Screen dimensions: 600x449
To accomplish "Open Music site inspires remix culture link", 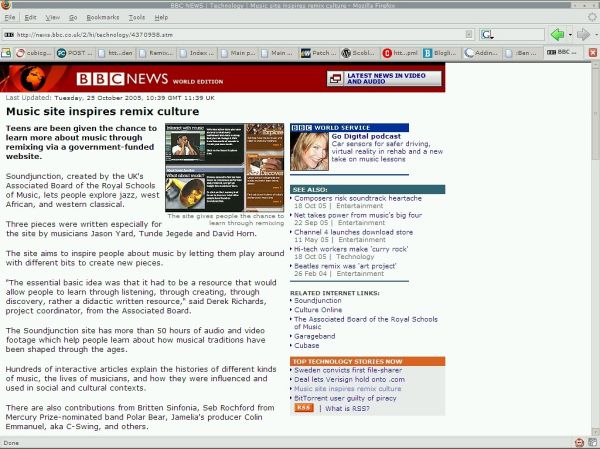I will click(x=347, y=389).
